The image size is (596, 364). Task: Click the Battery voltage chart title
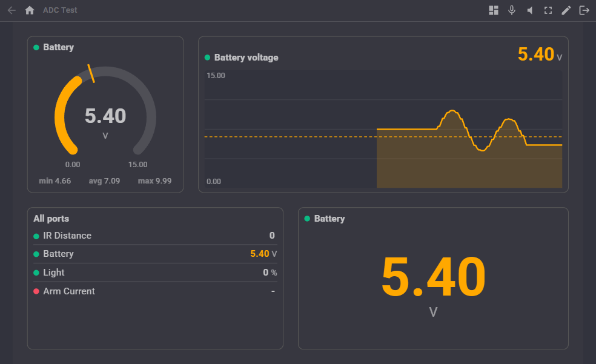coord(247,58)
